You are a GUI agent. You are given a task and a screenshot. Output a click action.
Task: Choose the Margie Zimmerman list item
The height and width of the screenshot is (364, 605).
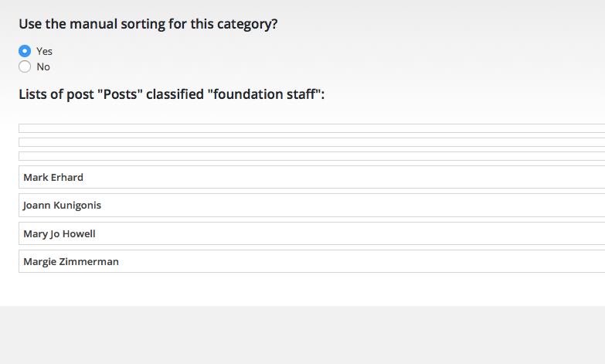point(309,261)
